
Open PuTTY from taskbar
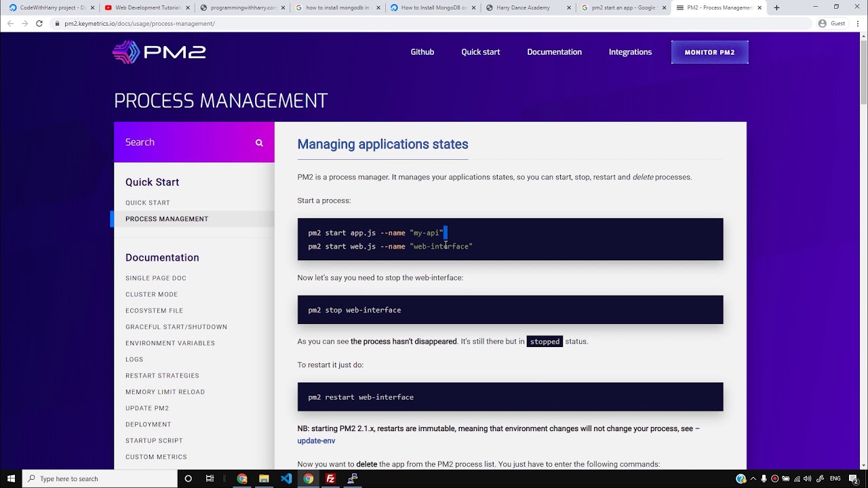click(353, 479)
